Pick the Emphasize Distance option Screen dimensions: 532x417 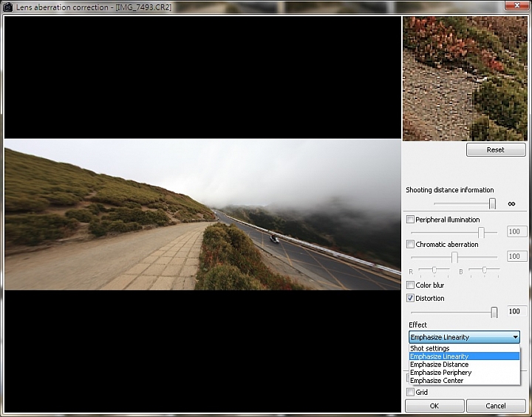(464, 365)
